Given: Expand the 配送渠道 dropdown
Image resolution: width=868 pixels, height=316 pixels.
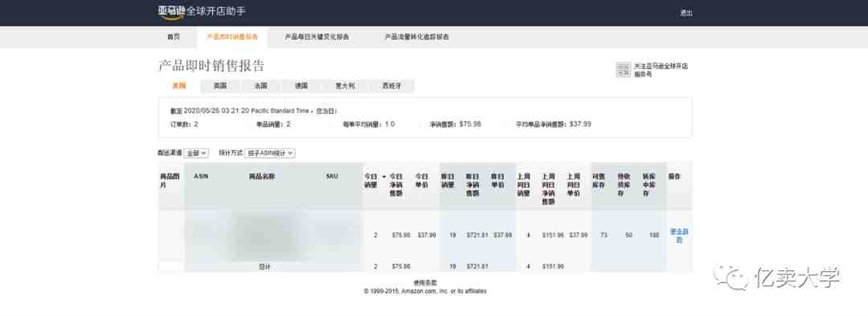Looking at the screenshot, I should point(197,153).
